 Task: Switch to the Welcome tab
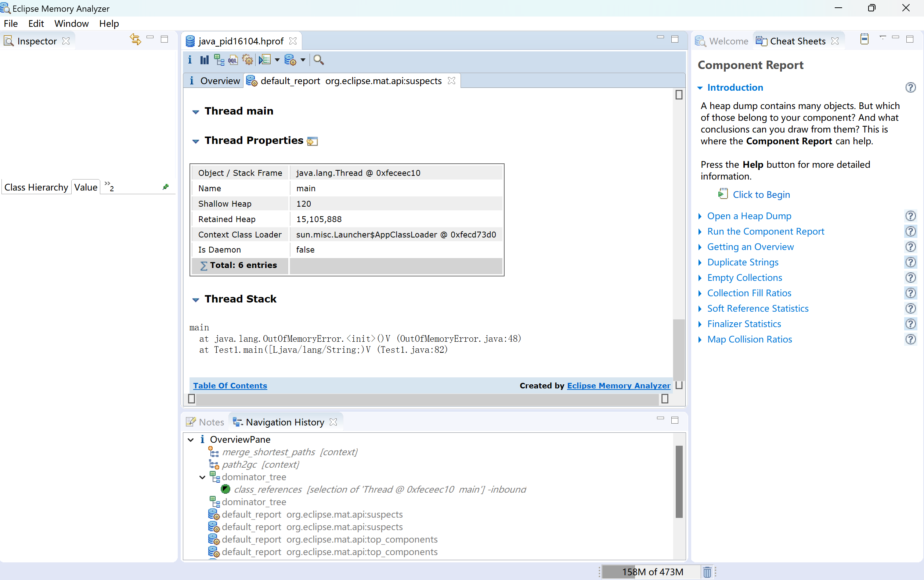[x=722, y=41]
